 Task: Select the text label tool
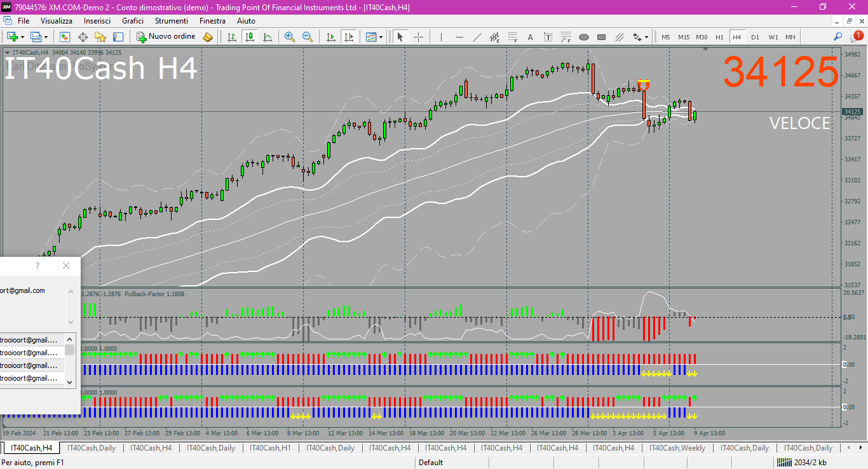[x=548, y=37]
